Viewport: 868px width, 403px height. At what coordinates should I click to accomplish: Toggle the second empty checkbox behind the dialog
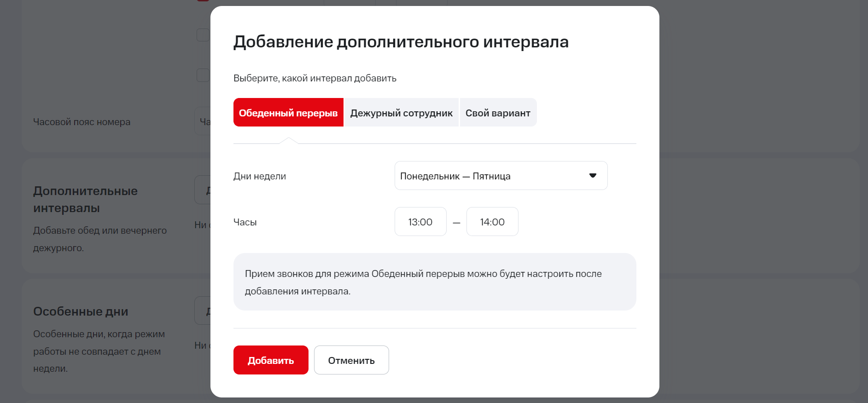click(x=203, y=75)
